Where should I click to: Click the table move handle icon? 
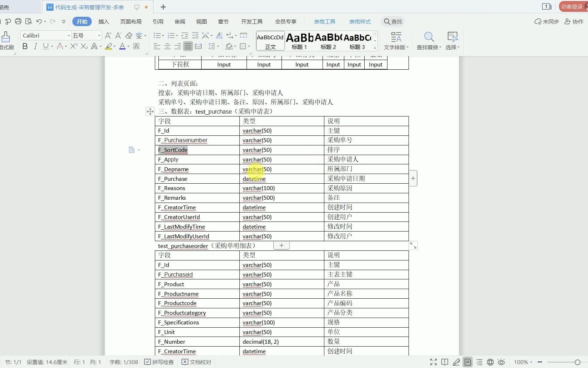[x=150, y=111]
